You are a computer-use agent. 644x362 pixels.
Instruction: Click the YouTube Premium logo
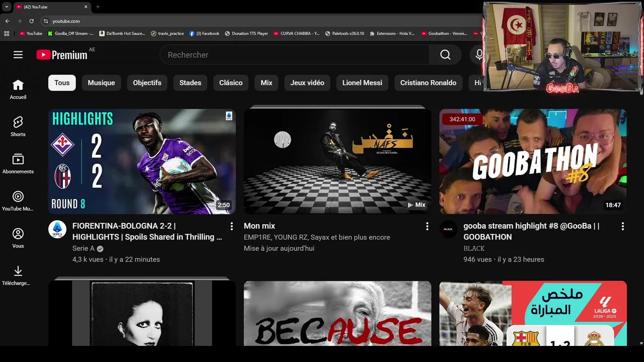(62, 55)
